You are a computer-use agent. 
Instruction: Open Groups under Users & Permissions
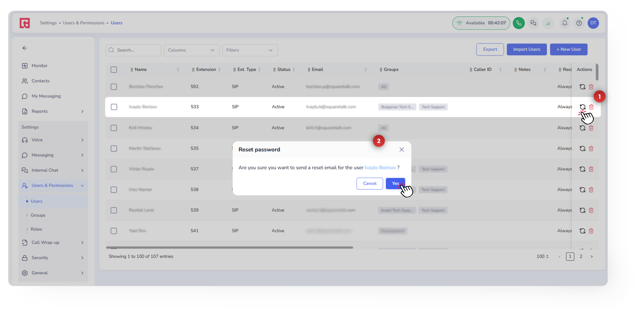point(38,215)
